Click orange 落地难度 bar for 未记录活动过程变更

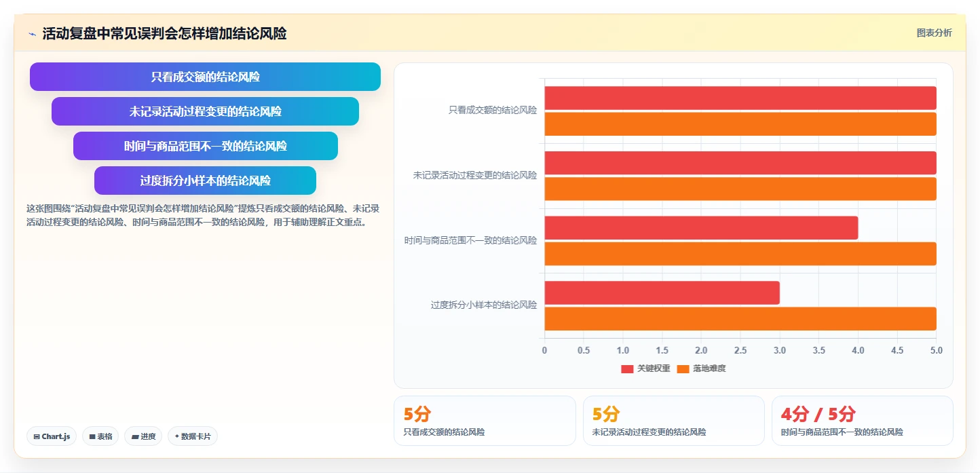(x=740, y=189)
